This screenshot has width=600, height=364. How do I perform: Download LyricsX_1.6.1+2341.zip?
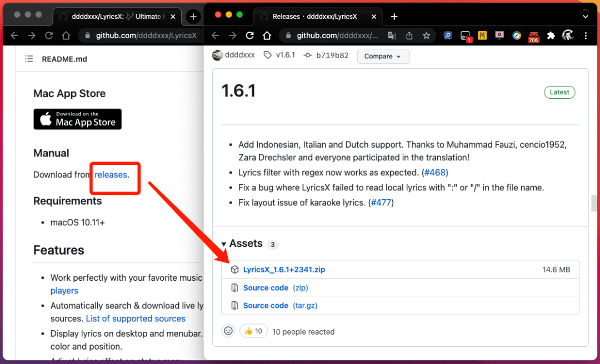[x=284, y=270]
